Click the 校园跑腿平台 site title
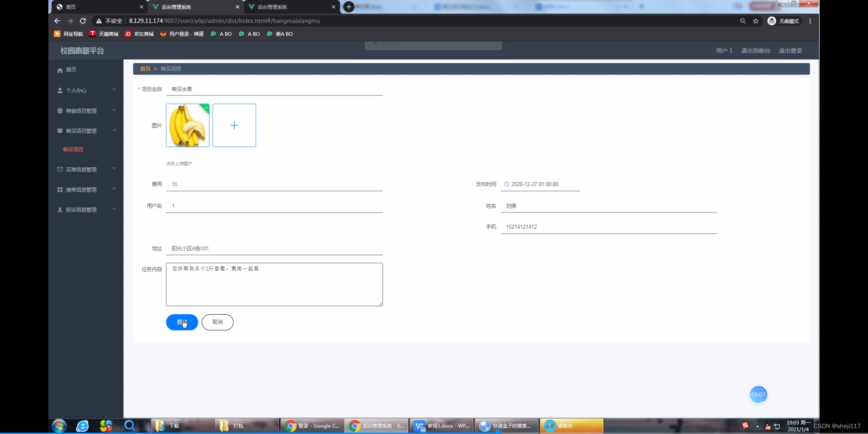Viewport: 868px width, 434px height. coord(82,51)
